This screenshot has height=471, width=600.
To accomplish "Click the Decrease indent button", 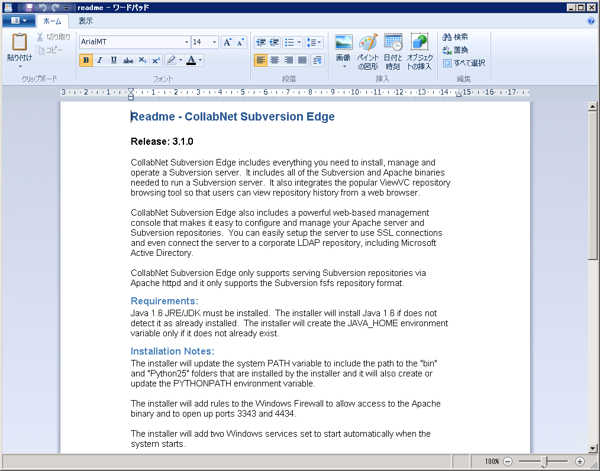I will click(261, 42).
